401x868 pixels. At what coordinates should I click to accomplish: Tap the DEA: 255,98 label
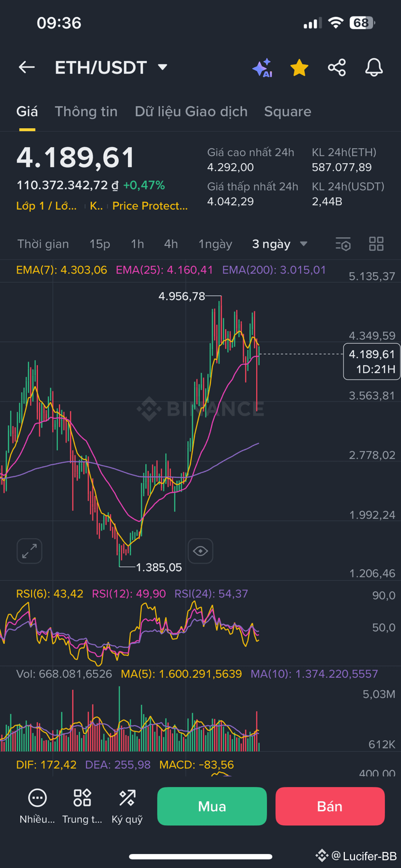point(118,765)
